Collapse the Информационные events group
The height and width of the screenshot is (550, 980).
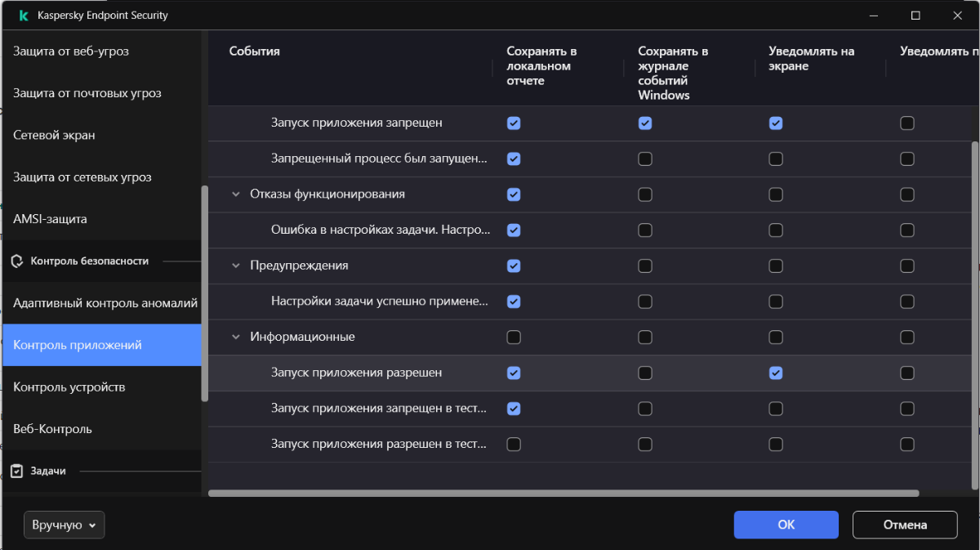tap(236, 337)
